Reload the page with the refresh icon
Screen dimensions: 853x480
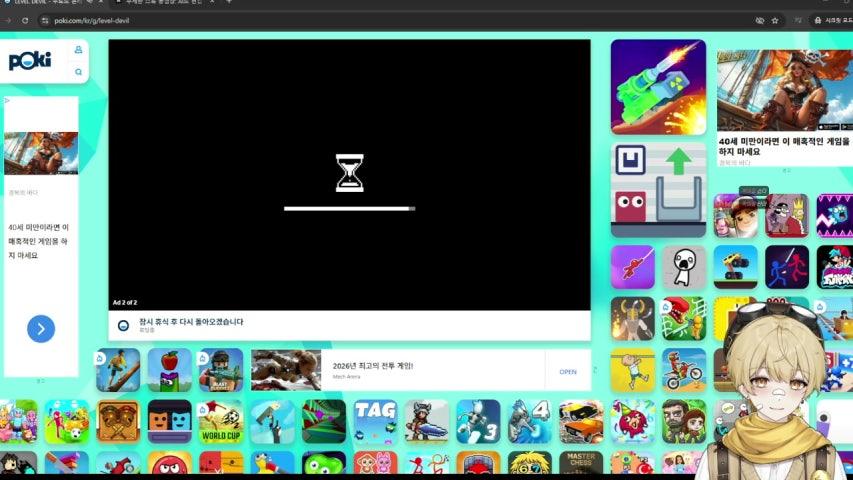[25, 21]
